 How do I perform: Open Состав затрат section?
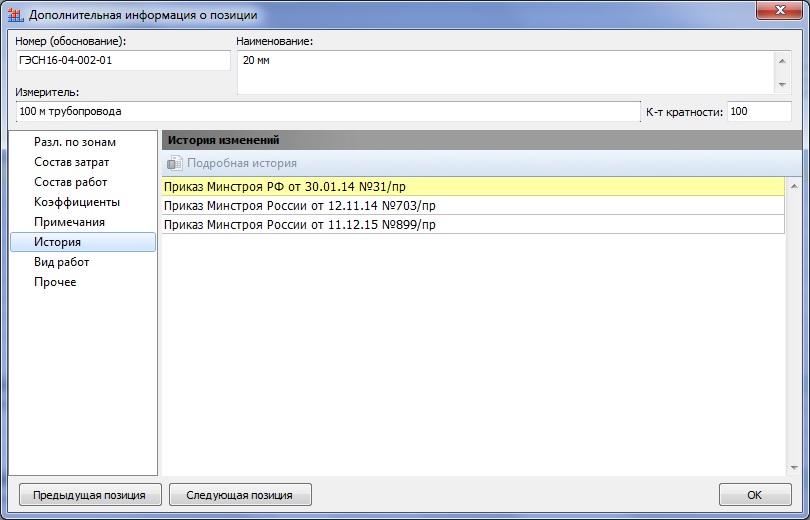[83, 162]
